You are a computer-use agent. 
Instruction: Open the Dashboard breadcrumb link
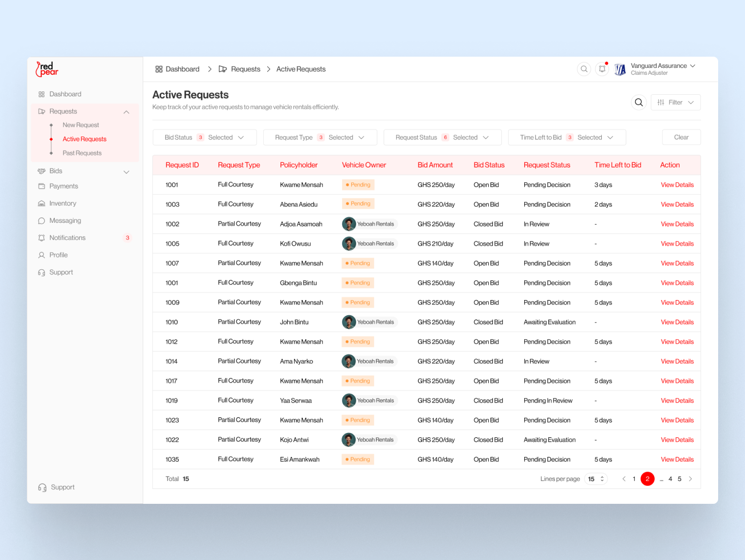pos(182,69)
